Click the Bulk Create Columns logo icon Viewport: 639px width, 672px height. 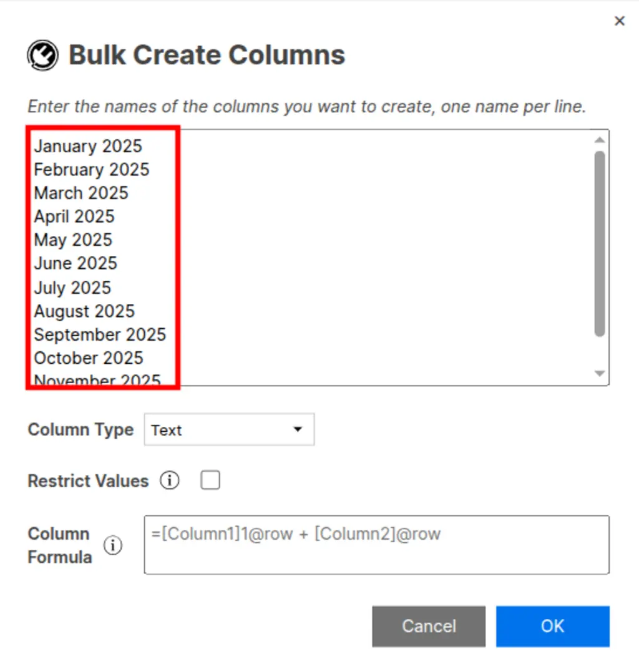click(x=42, y=55)
